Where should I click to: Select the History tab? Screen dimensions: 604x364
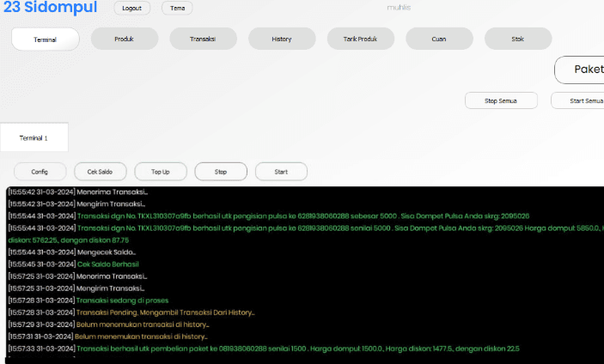(x=281, y=39)
